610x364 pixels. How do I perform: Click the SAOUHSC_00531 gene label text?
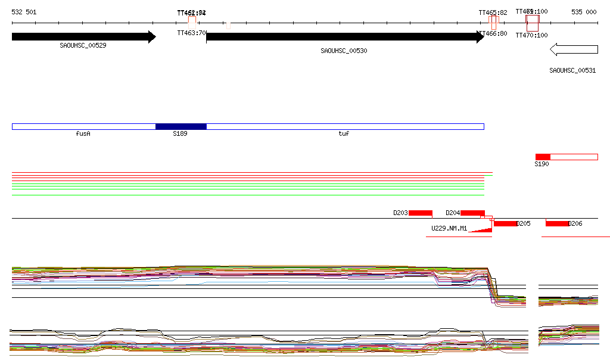click(572, 70)
